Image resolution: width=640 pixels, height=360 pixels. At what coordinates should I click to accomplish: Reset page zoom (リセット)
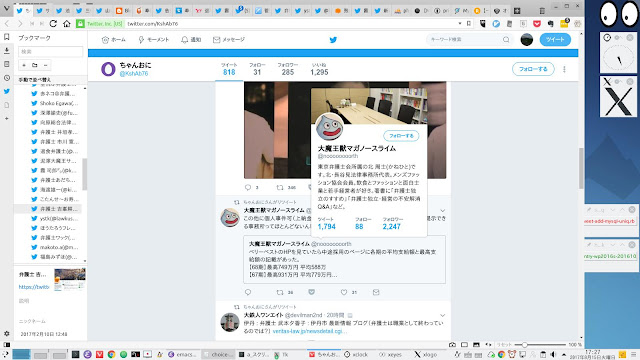click(x=504, y=345)
